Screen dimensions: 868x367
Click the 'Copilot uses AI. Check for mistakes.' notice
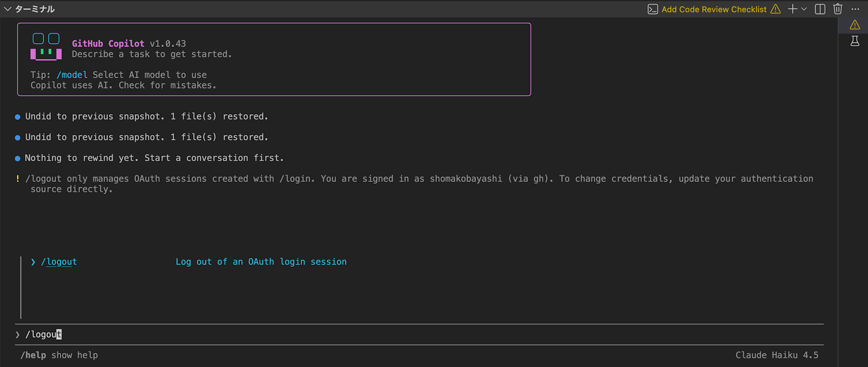point(123,86)
